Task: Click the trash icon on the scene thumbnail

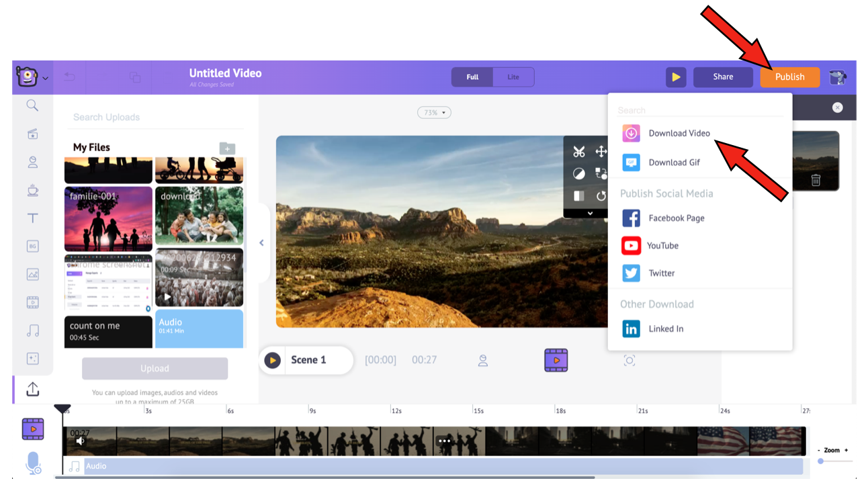Action: click(x=815, y=180)
